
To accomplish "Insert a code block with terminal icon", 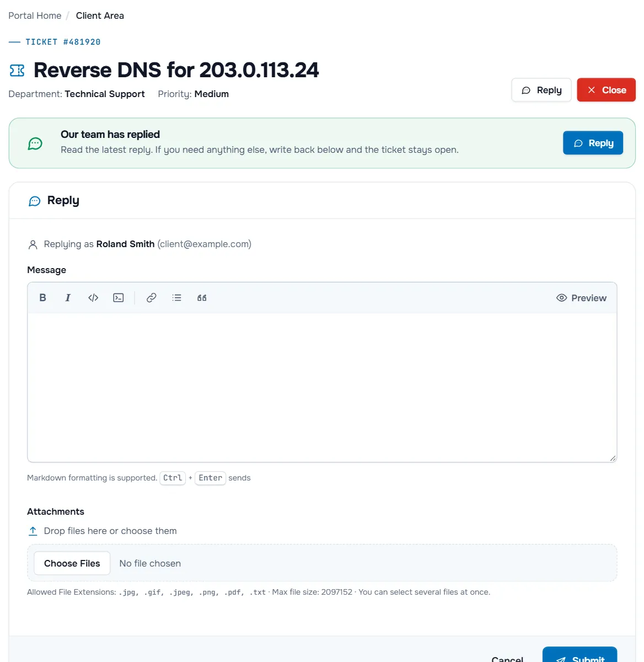I will pos(119,298).
